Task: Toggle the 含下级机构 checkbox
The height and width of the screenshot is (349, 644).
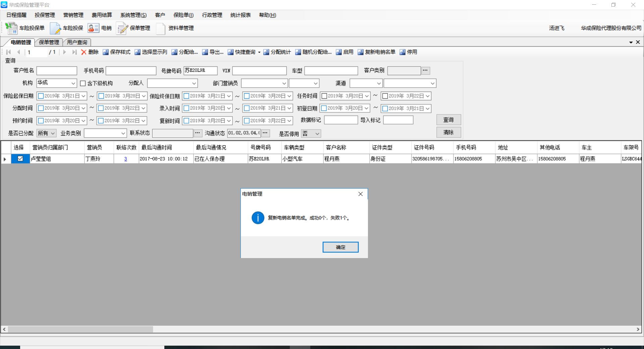Action: coord(83,83)
